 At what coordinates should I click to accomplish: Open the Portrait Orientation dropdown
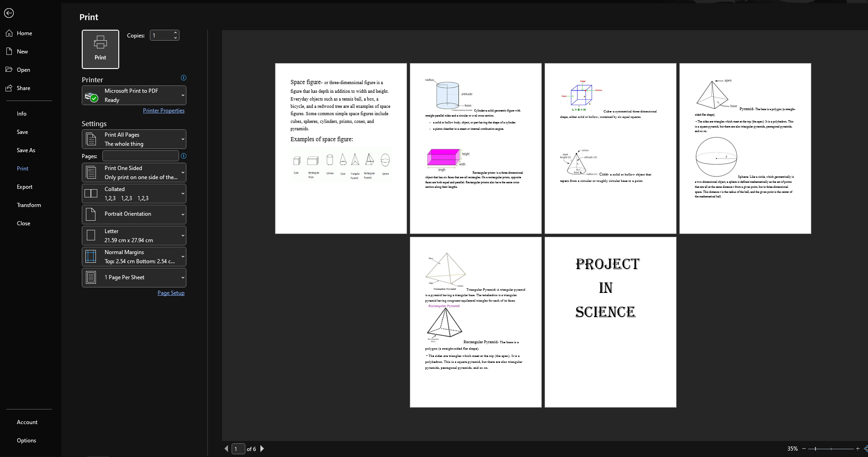134,214
